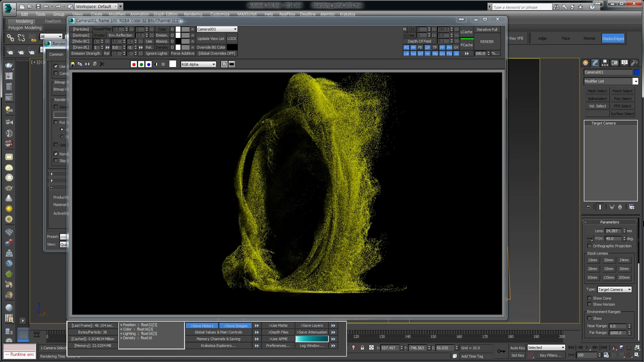Click the Iterative Full button
The image size is (644, 362).
[x=487, y=30]
